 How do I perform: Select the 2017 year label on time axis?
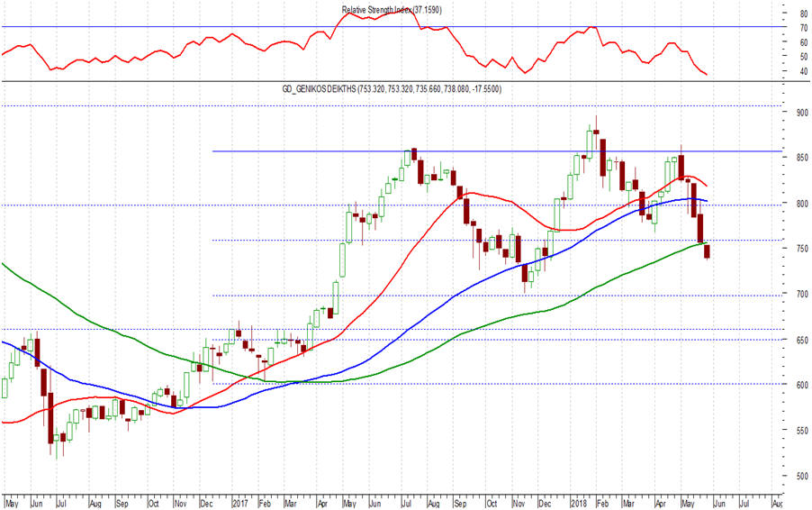(240, 504)
